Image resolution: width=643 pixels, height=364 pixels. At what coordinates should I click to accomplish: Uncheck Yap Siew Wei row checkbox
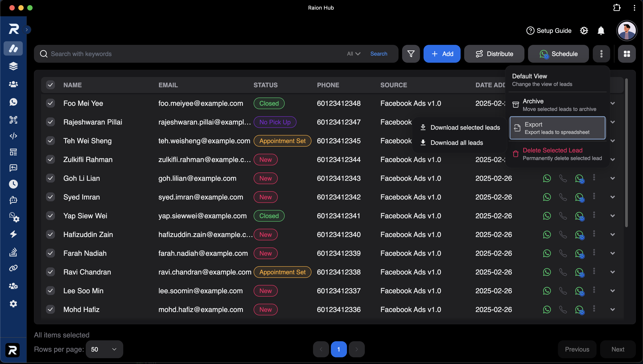(x=50, y=216)
